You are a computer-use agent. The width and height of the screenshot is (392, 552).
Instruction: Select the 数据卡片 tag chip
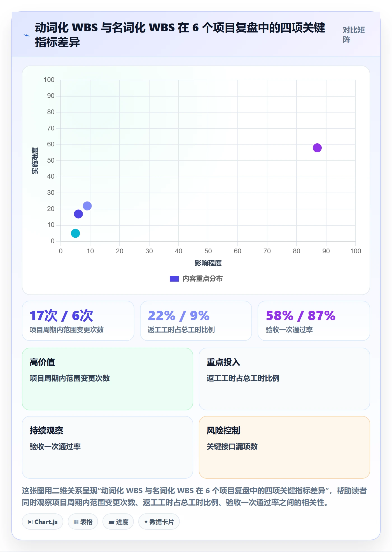tap(159, 521)
